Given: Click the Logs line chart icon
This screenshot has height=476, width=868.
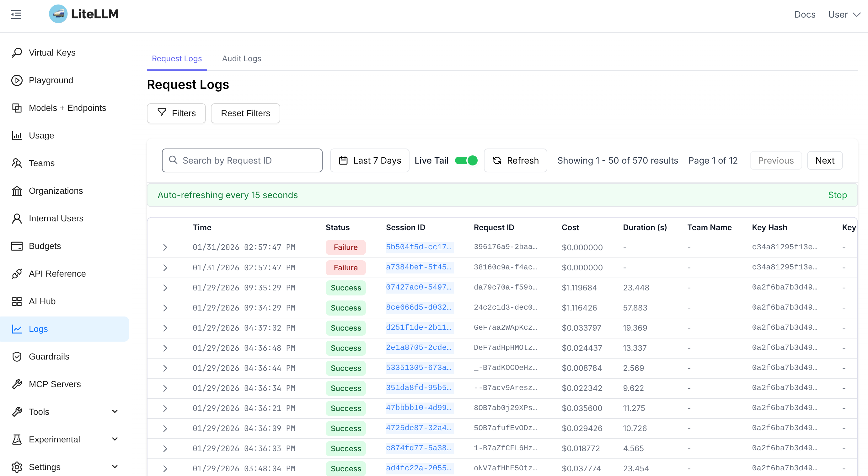Looking at the screenshot, I should coord(17,329).
